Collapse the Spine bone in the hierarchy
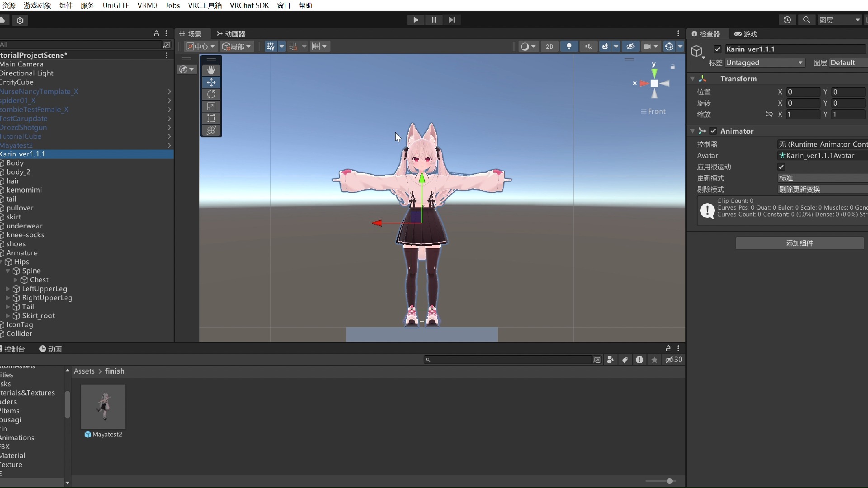This screenshot has width=868, height=488. pyautogui.click(x=8, y=271)
